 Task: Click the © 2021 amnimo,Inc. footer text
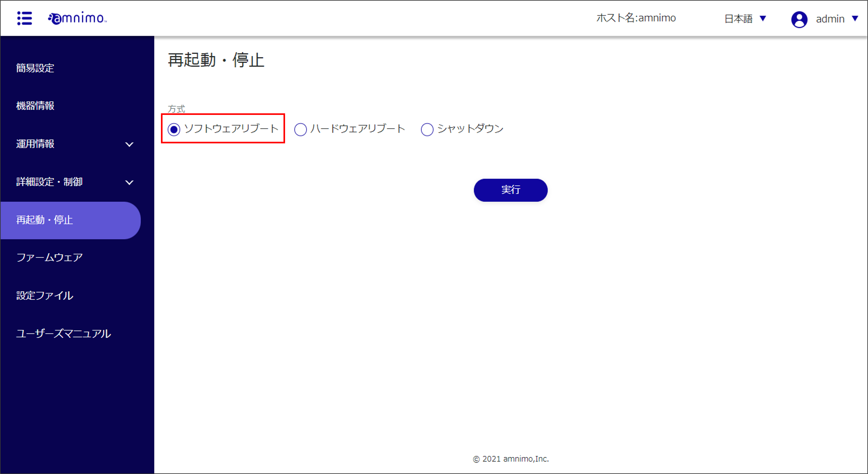point(511,459)
